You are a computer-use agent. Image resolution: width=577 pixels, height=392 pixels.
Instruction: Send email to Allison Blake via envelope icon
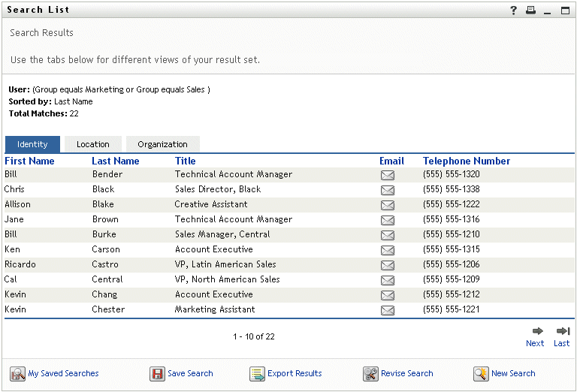(387, 205)
